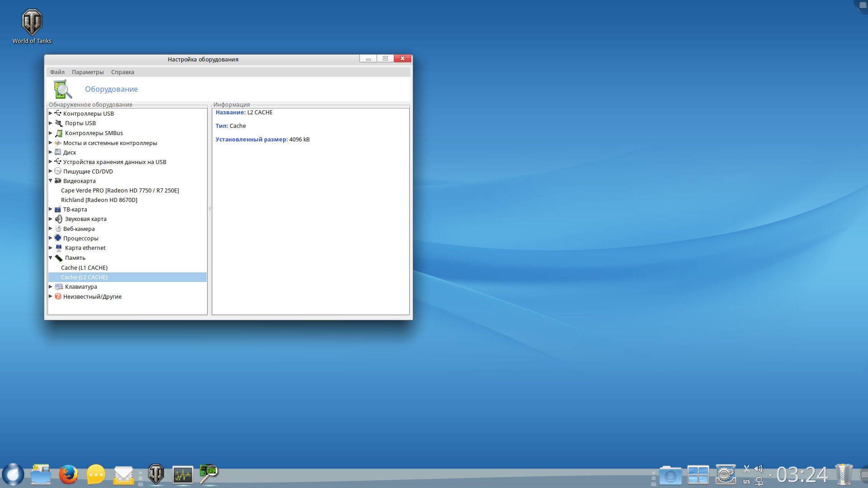Collapse the Память tree node
Image resolution: width=868 pixels, height=488 pixels.
point(51,258)
